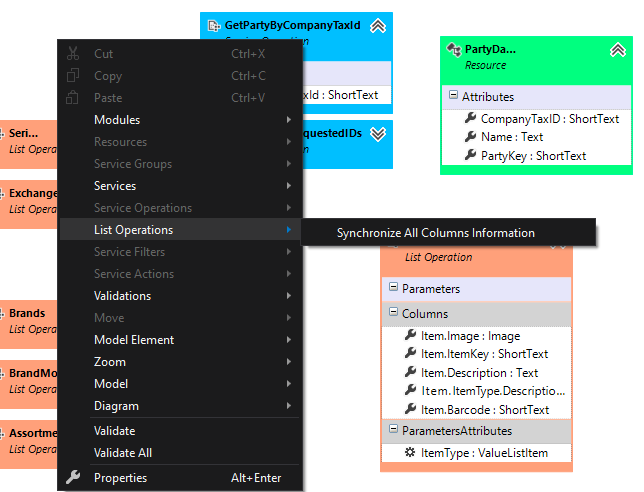
Task: Select the BrandMo... list operation shape
Action: (x=28, y=384)
